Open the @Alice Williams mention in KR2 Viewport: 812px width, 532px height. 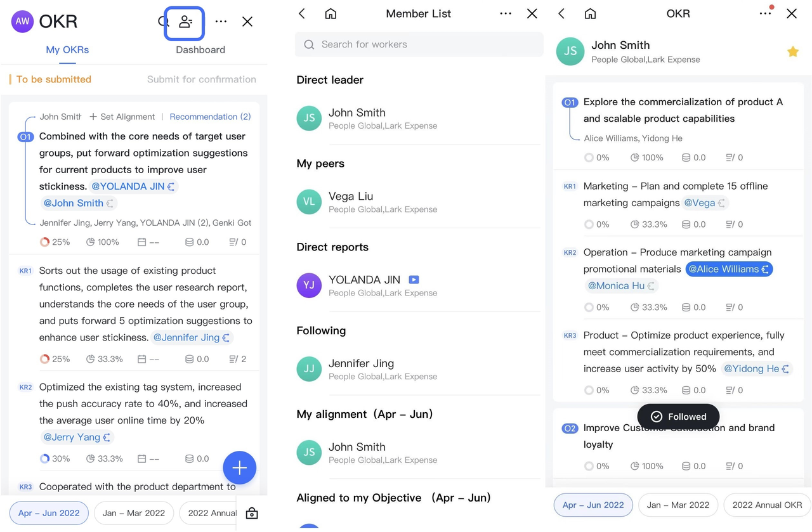pos(728,269)
